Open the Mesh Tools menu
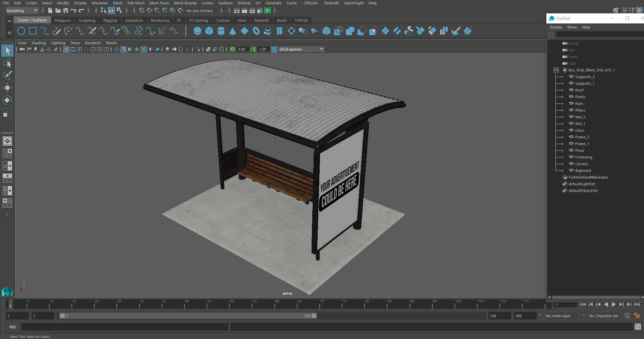Screen dimensions: 644x339 [x=159, y=3]
